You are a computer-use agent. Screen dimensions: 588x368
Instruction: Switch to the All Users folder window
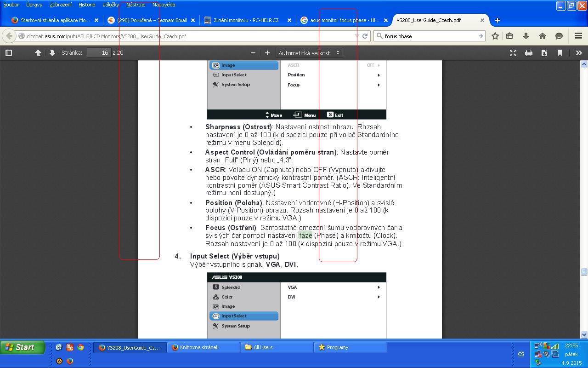pos(277,347)
